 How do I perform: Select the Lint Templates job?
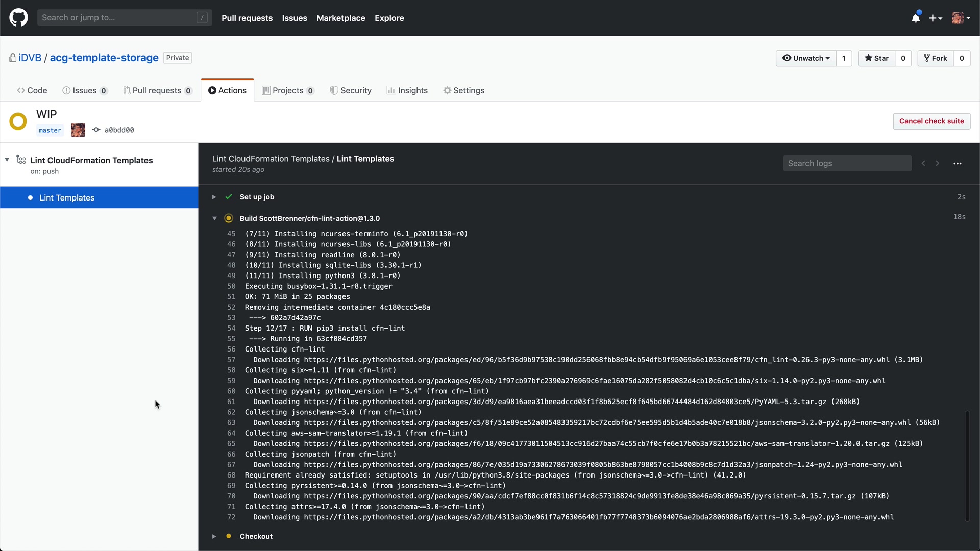point(67,198)
